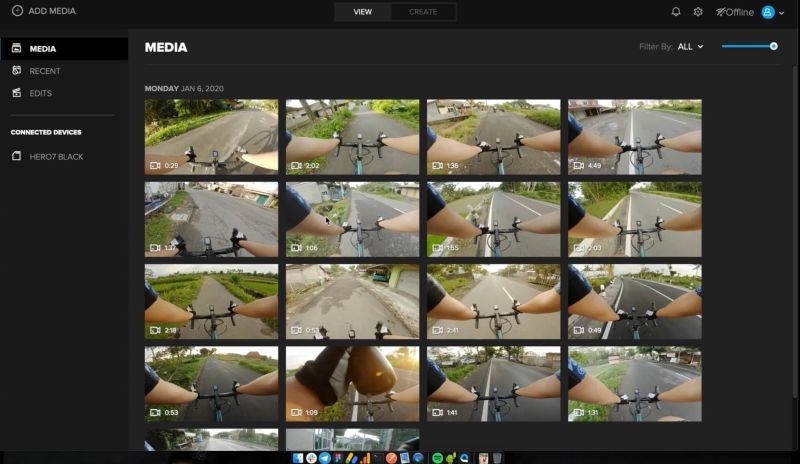
Task: Expand the account menu chevron
Action: point(782,13)
